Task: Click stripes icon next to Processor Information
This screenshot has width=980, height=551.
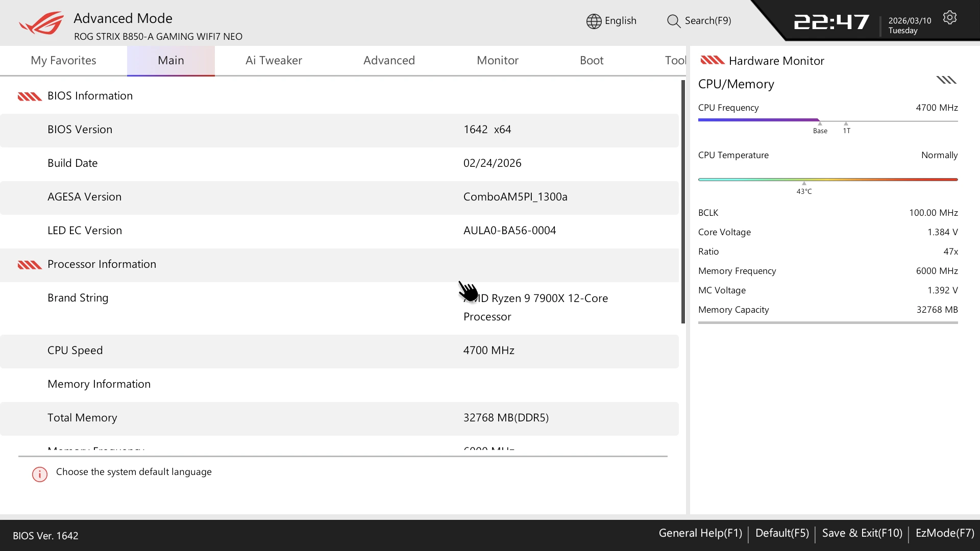Action: click(x=30, y=265)
